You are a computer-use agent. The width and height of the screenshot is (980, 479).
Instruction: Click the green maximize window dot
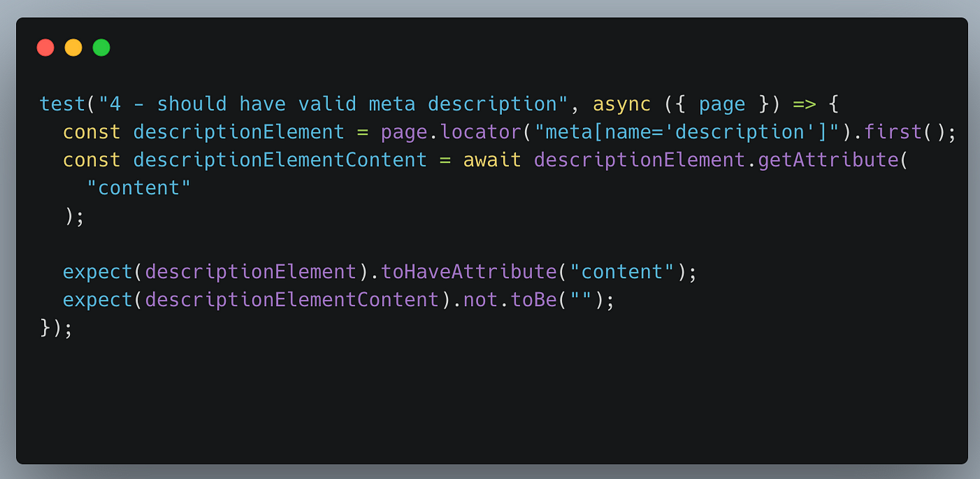click(x=101, y=48)
